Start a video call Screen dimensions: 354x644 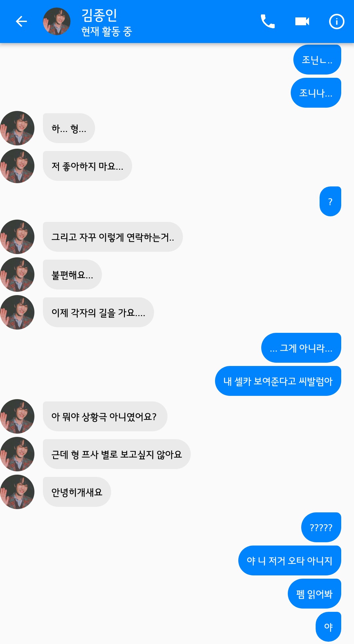tap(302, 22)
